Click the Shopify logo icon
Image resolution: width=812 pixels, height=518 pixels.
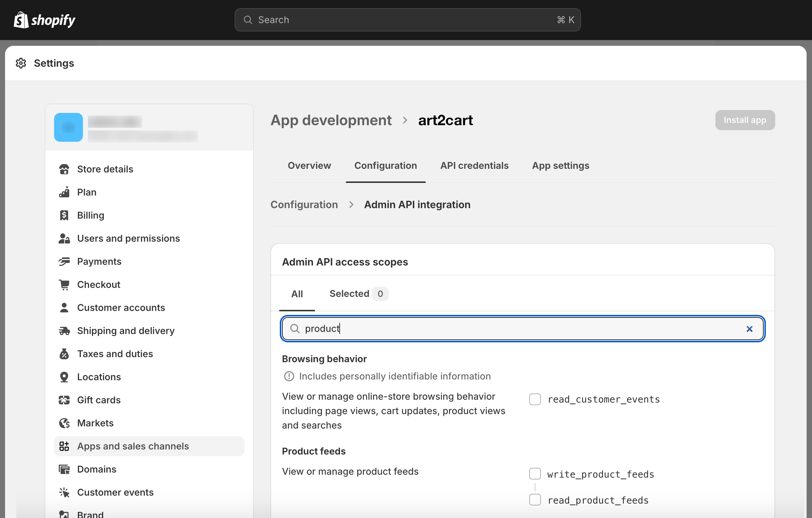(21, 20)
